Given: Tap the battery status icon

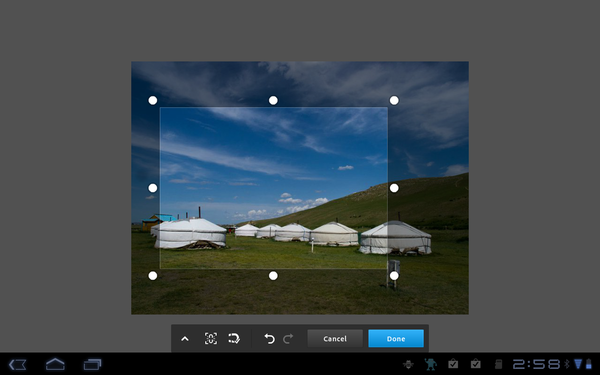Looking at the screenshot, I should click(589, 364).
